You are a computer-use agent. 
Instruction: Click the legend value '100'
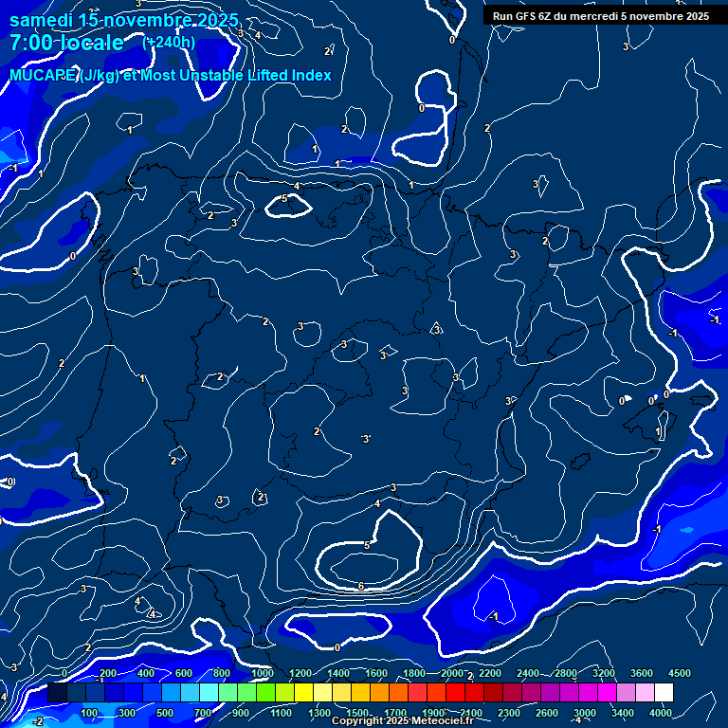tap(89, 713)
